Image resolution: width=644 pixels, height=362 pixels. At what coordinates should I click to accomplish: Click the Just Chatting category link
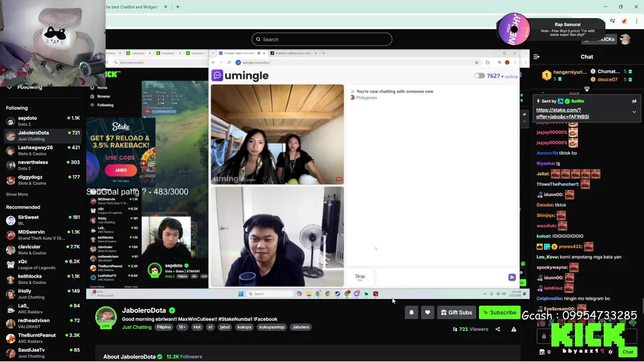tap(137, 327)
